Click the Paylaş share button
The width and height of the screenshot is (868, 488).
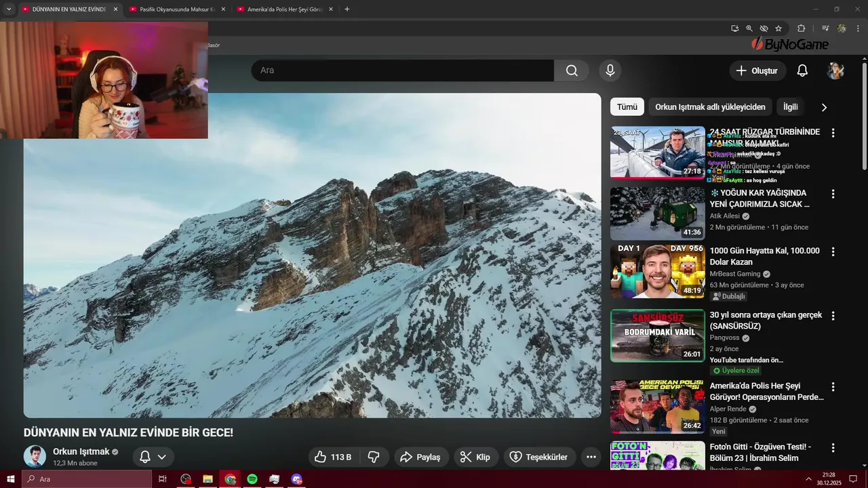(421, 457)
